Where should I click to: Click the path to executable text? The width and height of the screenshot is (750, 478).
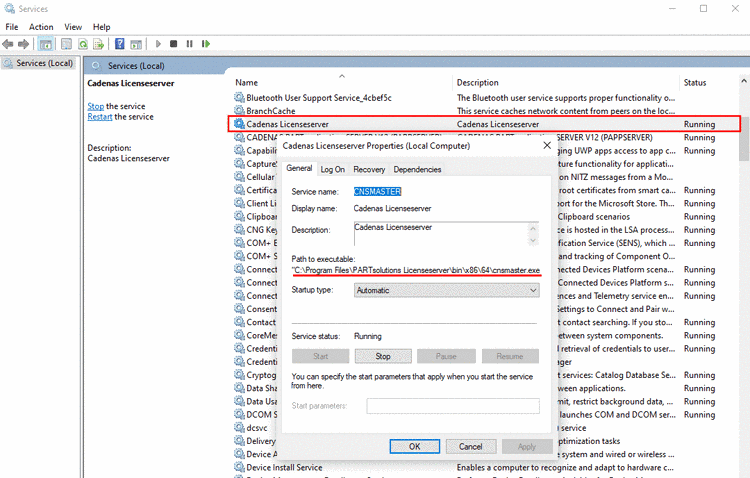(416, 270)
